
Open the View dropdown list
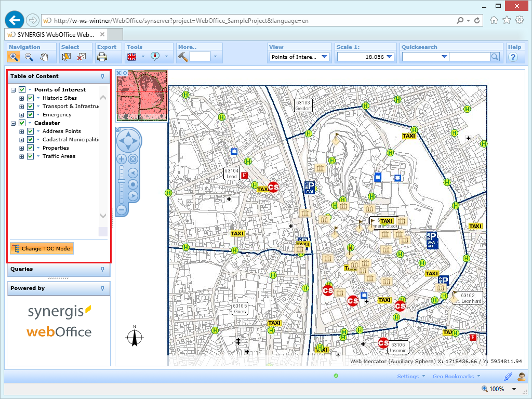[x=325, y=57]
